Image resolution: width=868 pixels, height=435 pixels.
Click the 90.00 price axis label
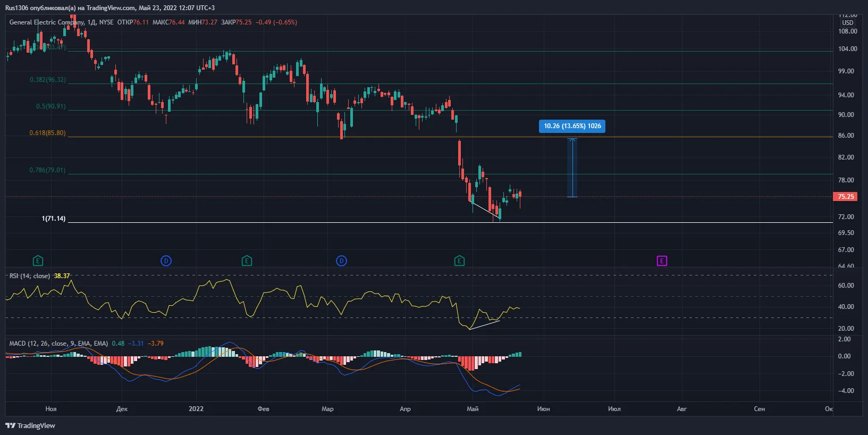(846, 115)
